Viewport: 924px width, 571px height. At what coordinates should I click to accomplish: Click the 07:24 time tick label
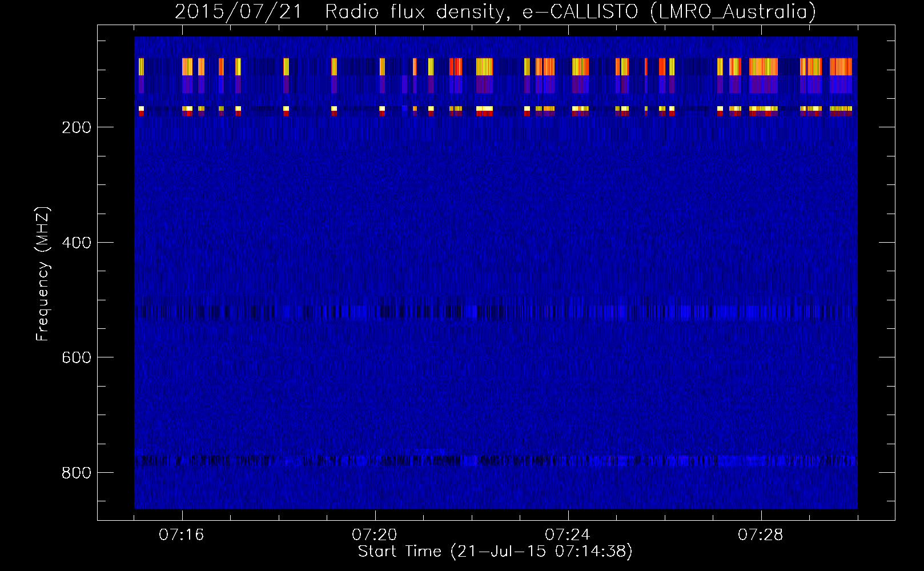pyautogui.click(x=568, y=535)
